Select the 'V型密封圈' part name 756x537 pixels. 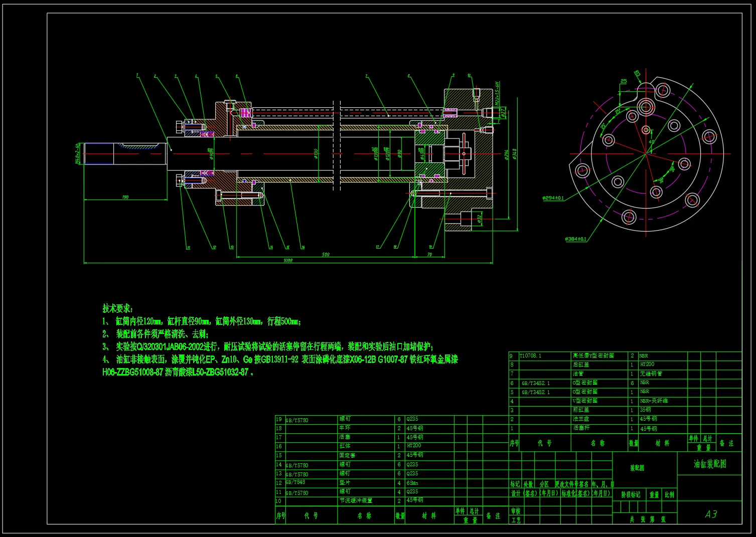click(585, 401)
